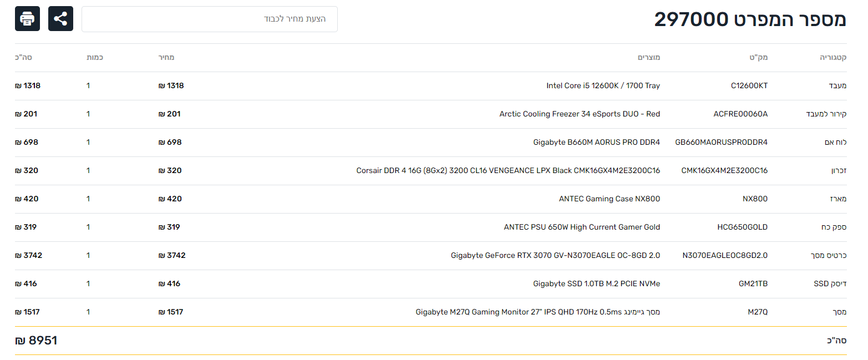Image resolution: width=868 pixels, height=360 pixels.
Task: Select the ANTEC PSU 650W Gold product
Action: (x=582, y=227)
